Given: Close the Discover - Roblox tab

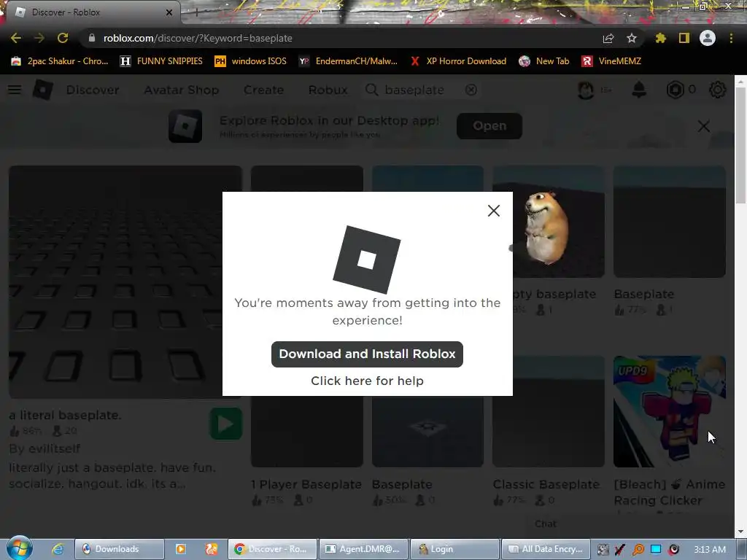Looking at the screenshot, I should (x=169, y=12).
